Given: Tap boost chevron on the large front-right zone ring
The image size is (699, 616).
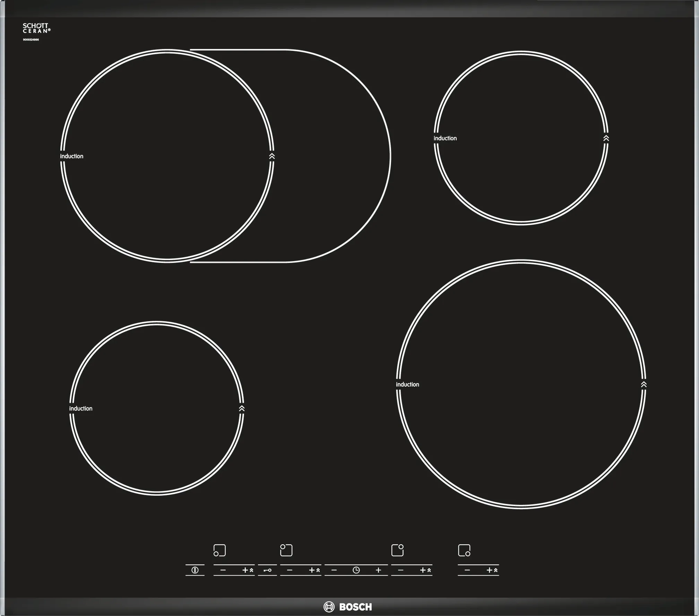Looking at the screenshot, I should [x=644, y=385].
